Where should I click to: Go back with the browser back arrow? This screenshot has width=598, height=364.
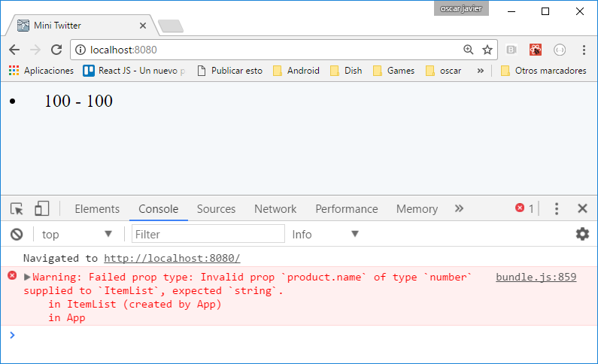pos(14,50)
